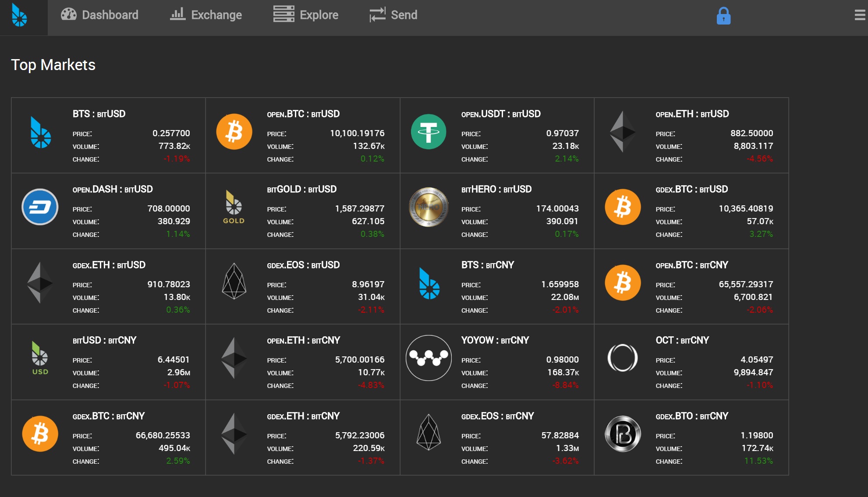This screenshot has width=868, height=497.
Task: Click the Tether icon in OPEN.USDT : bitUSD card
Action: point(429,131)
